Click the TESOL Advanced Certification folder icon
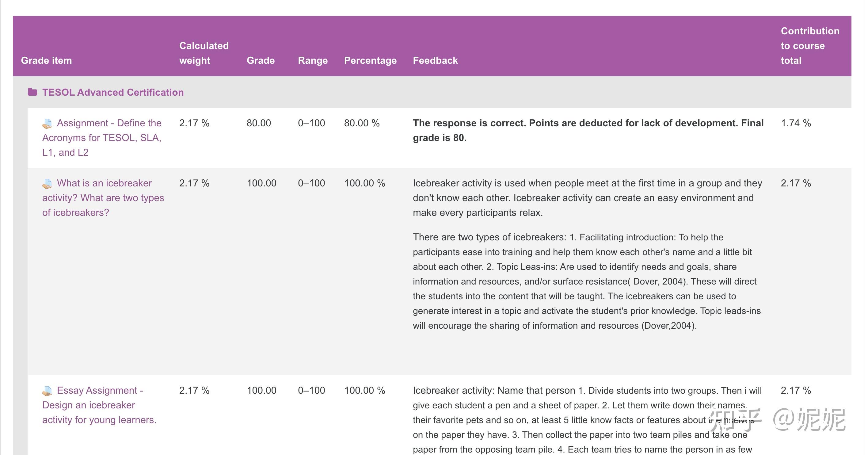Image resolution: width=868 pixels, height=455 pixels. 32,92
